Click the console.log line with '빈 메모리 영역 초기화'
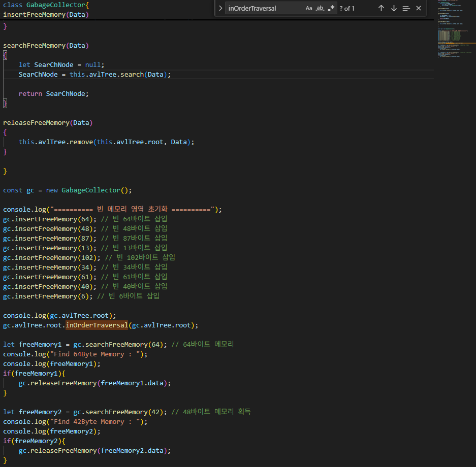Screen dimensions: 476x467 pyautogui.click(x=112, y=210)
